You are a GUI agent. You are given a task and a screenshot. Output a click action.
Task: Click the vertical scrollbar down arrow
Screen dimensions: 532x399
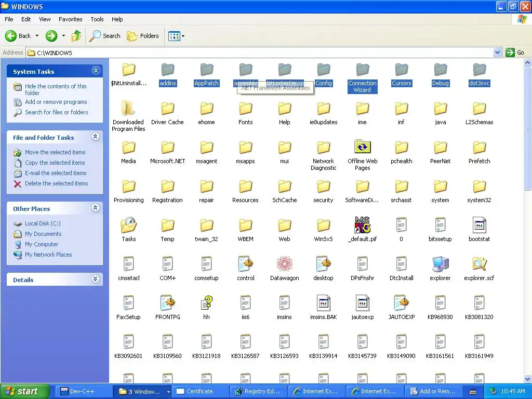point(528,379)
